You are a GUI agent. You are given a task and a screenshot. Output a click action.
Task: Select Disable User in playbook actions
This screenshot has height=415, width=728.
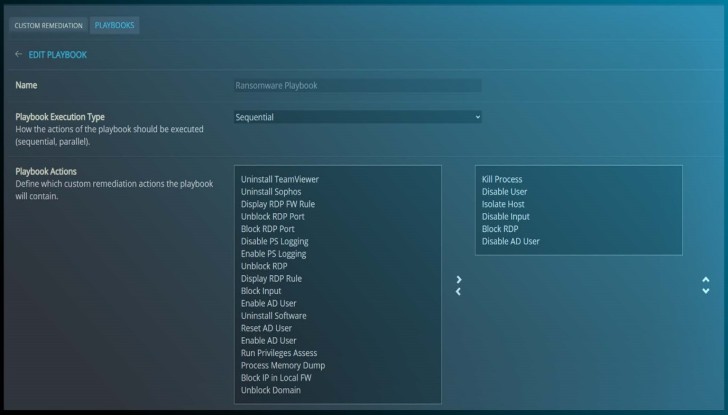coord(504,192)
